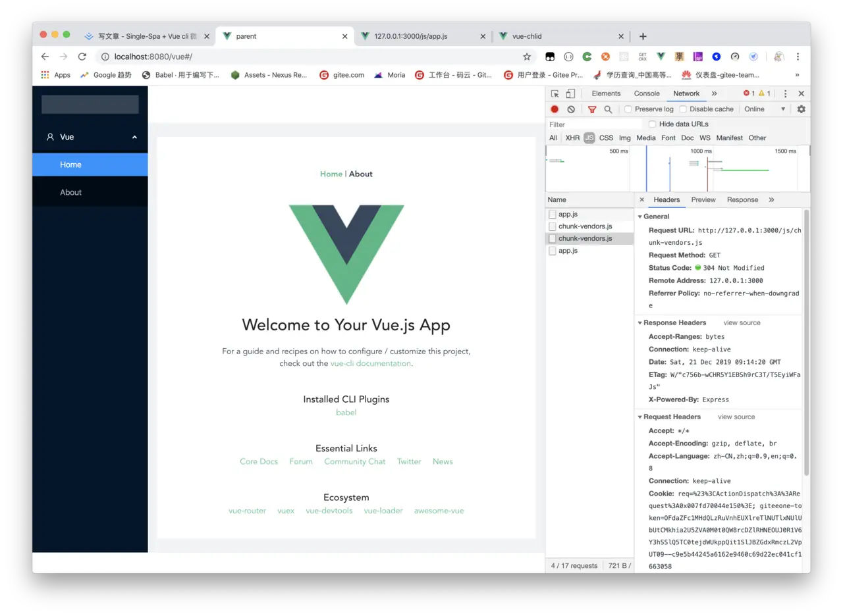Collapse the Request Headers section
This screenshot has height=616, width=843.
[639, 417]
